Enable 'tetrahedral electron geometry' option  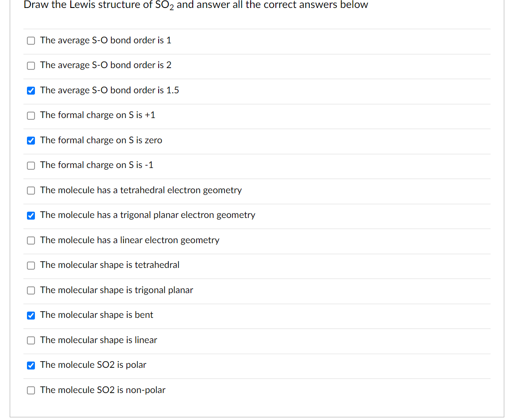click(31, 191)
